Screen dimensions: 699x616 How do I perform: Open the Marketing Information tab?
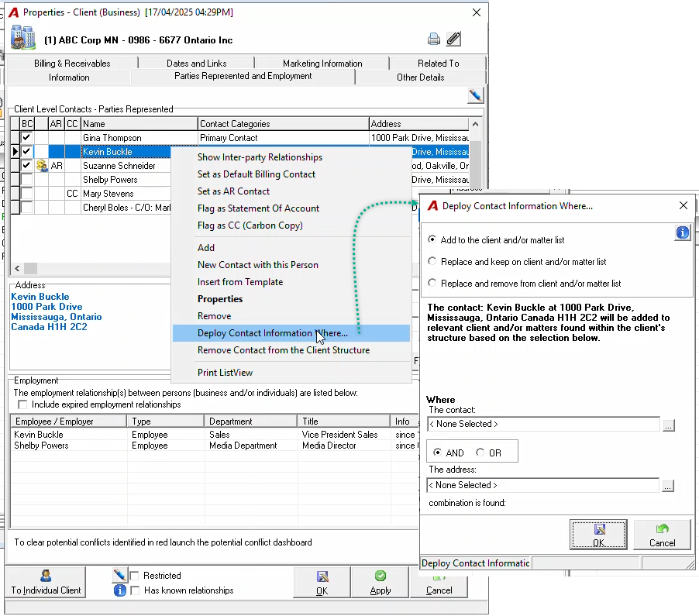tap(322, 64)
